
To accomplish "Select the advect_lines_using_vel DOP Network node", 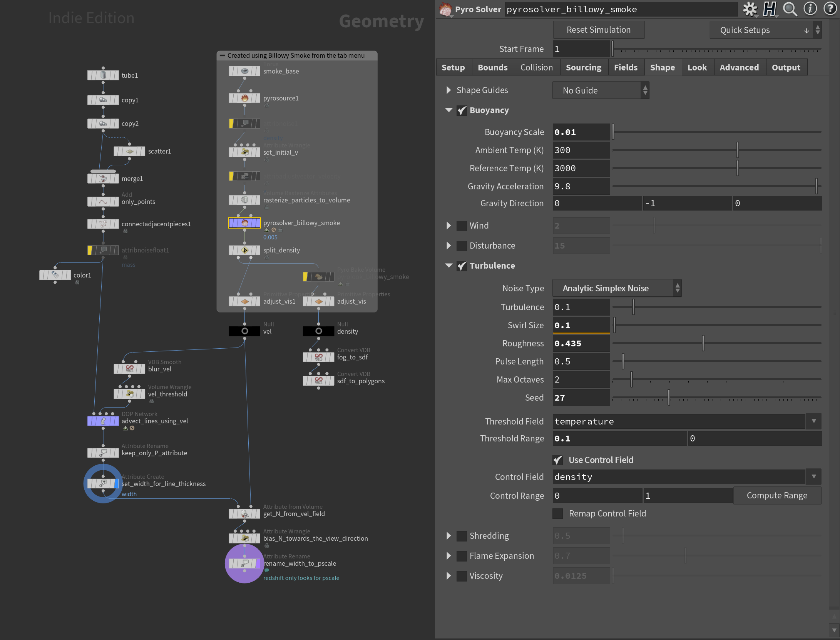I will point(103,421).
